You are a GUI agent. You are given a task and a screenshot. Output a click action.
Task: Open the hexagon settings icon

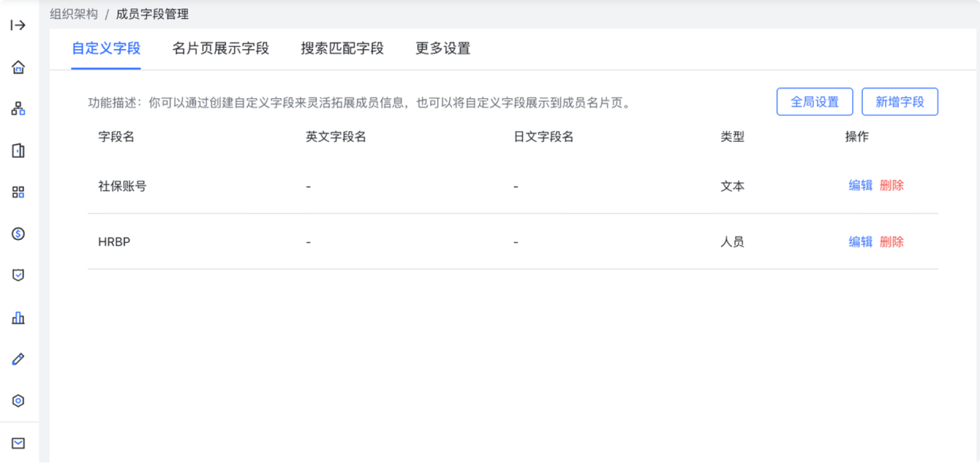point(18,401)
